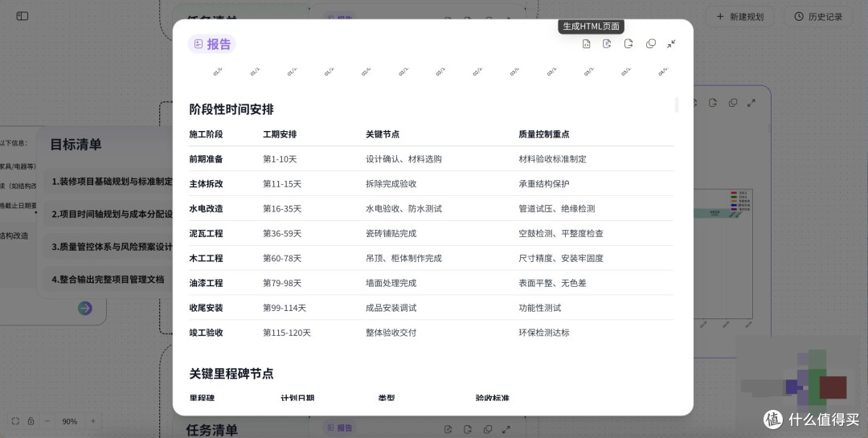Image resolution: width=868 pixels, height=438 pixels.
Task: Click the 第16-35天 cell
Action: 282,208
